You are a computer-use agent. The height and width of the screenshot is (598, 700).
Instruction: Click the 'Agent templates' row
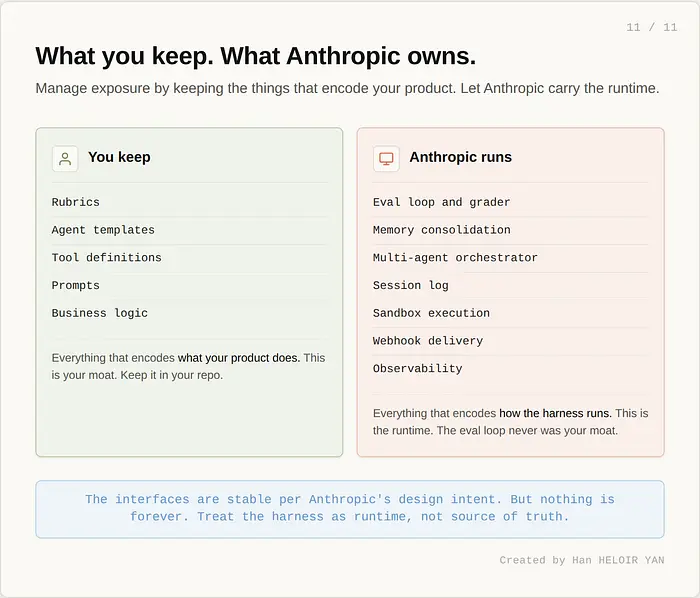click(x=190, y=230)
